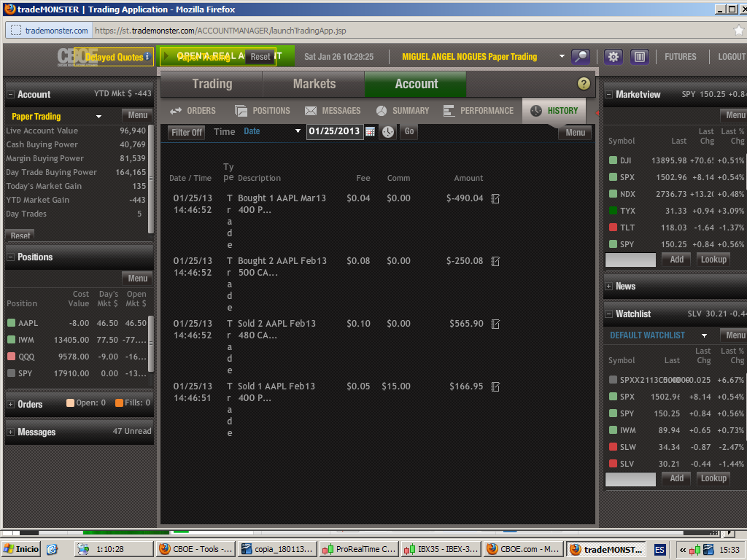Open the symbol search magnifier icon
This screenshot has width=747, height=560.
[x=580, y=57]
